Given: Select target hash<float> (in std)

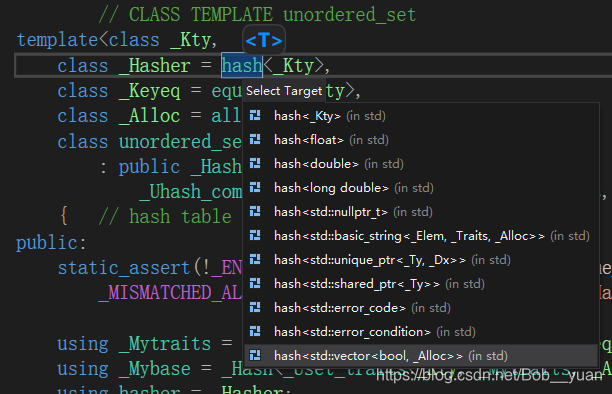Looking at the screenshot, I should [x=421, y=140].
